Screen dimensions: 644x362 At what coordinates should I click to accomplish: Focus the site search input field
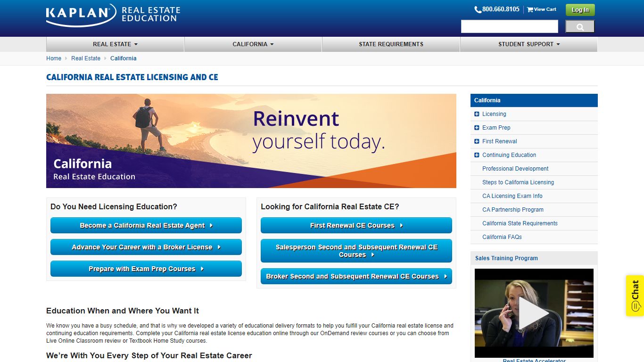[510, 26]
